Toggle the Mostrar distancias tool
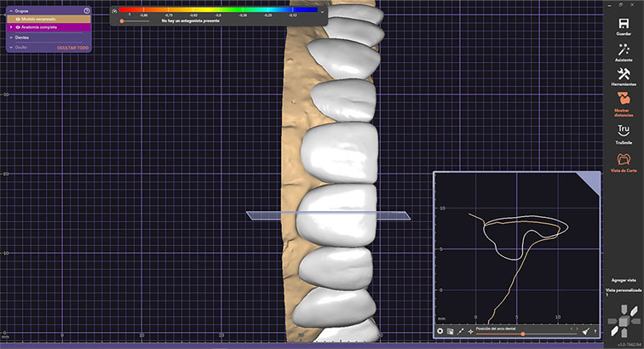Viewport: 644px width, 349px height. click(x=623, y=105)
